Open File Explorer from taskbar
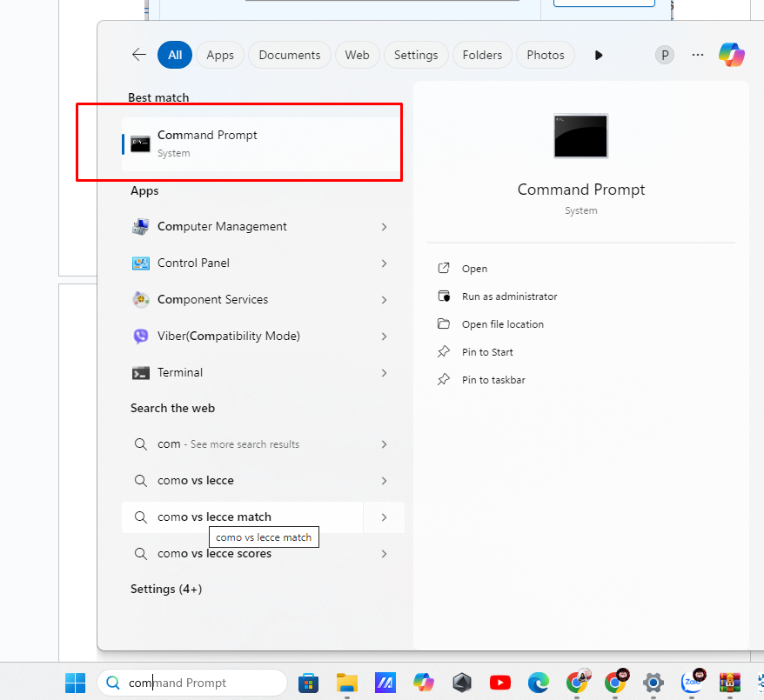 tap(347, 683)
